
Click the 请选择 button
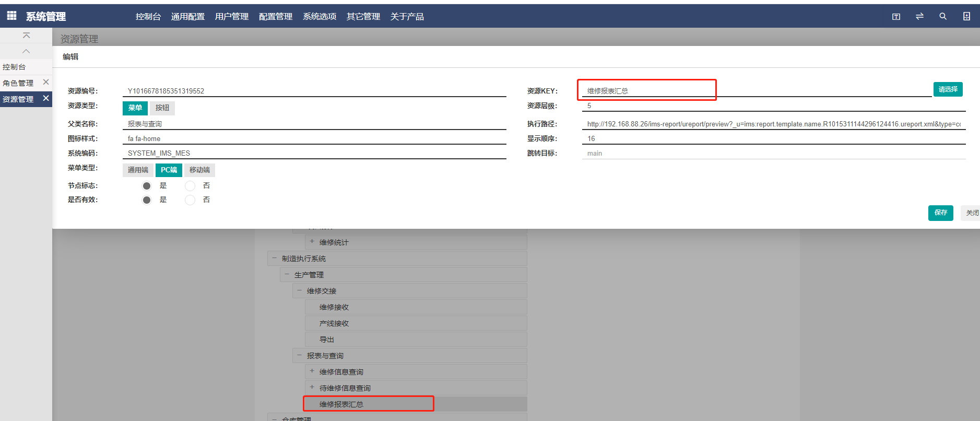tap(948, 89)
